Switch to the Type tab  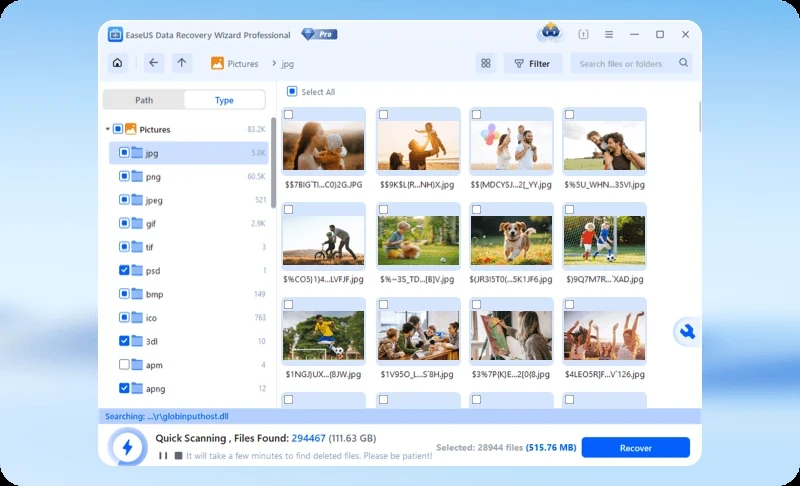pos(224,100)
